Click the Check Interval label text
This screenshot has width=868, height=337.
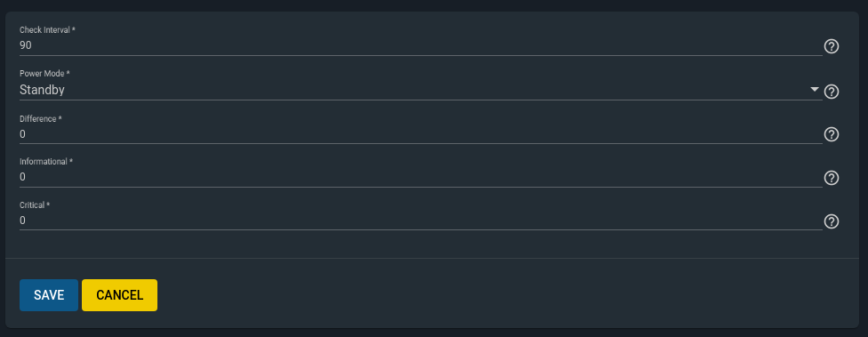point(47,30)
